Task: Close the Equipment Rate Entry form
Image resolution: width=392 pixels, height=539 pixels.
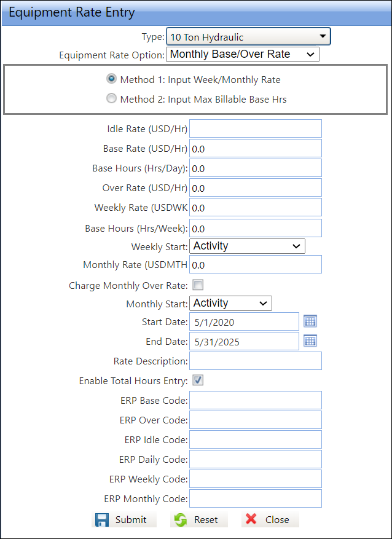Action: pyautogui.click(x=269, y=519)
